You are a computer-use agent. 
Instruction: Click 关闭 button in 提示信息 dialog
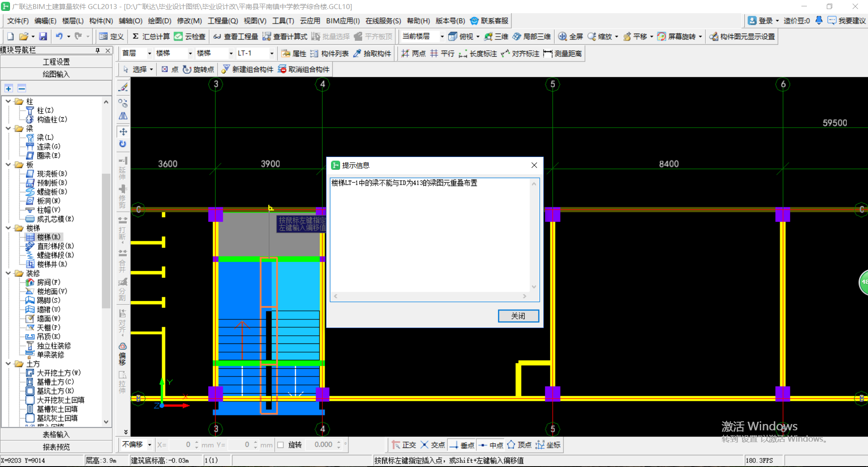[x=518, y=316]
